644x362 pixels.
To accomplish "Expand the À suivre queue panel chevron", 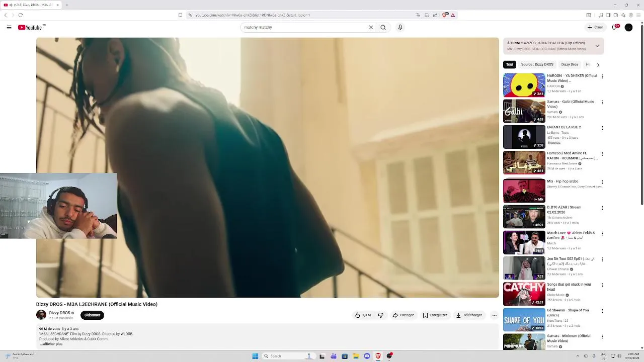I will 597,46.
